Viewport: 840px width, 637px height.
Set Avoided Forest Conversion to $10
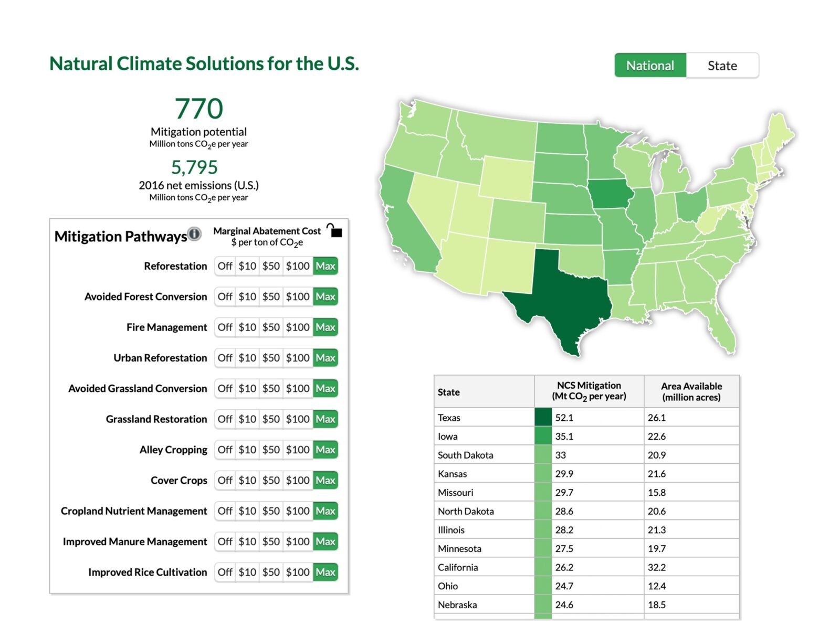pyautogui.click(x=247, y=297)
